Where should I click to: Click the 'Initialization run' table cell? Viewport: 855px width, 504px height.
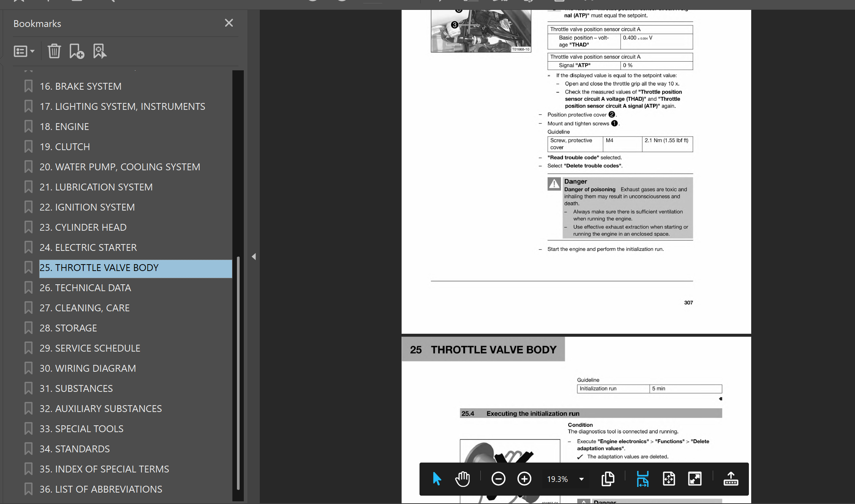(x=613, y=389)
